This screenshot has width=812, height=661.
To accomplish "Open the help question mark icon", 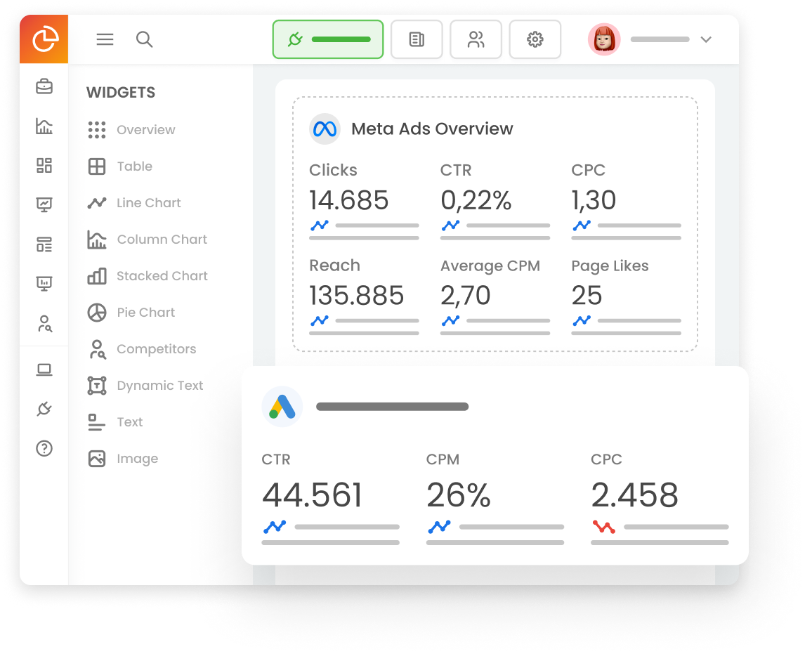I will (44, 448).
